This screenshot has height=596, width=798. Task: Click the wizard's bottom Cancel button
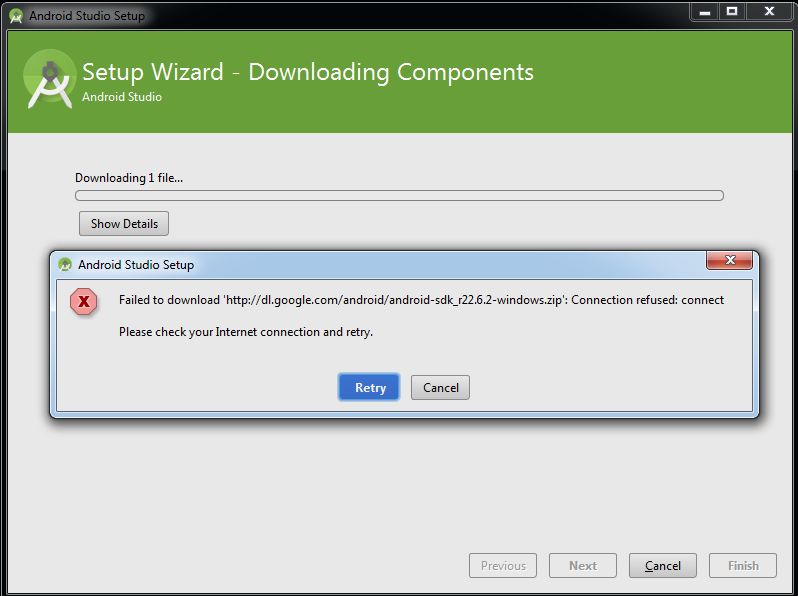point(663,565)
